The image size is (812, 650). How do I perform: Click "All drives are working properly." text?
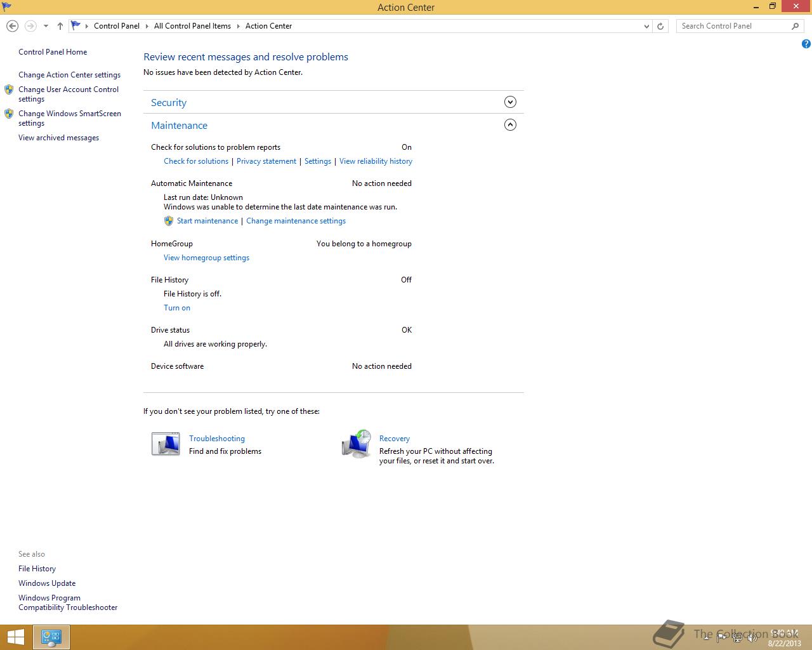pos(215,344)
